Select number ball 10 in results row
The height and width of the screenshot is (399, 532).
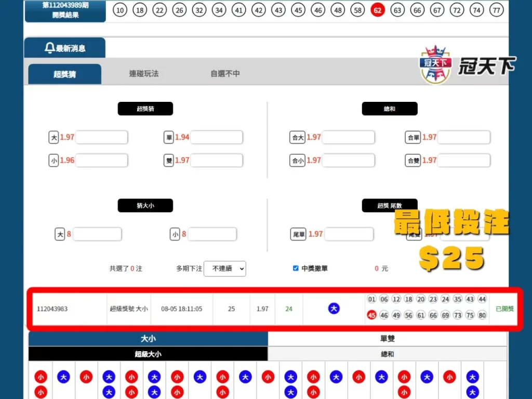point(120,10)
